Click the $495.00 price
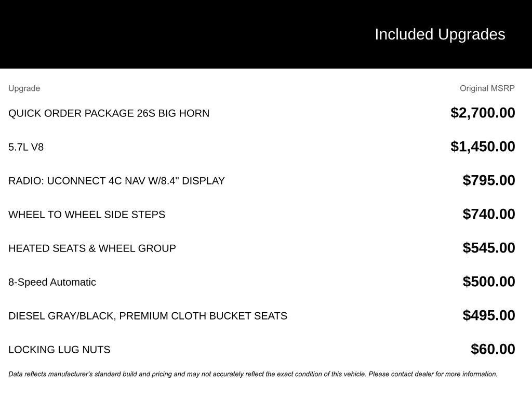The width and height of the screenshot is (532, 399). click(x=489, y=315)
